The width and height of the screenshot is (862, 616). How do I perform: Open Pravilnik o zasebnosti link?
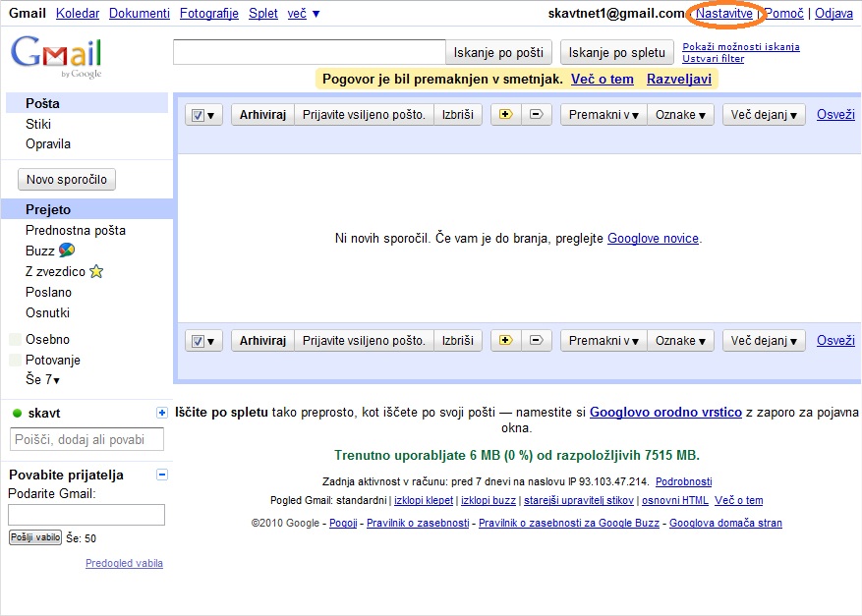pos(418,523)
